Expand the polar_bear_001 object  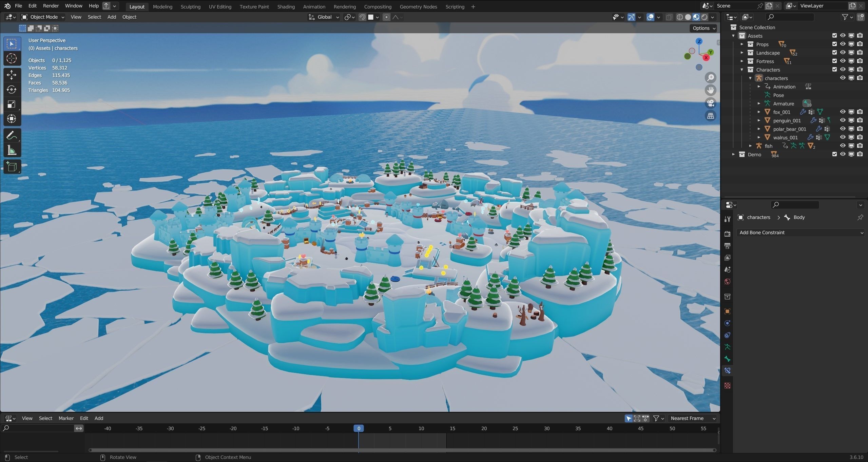(759, 129)
